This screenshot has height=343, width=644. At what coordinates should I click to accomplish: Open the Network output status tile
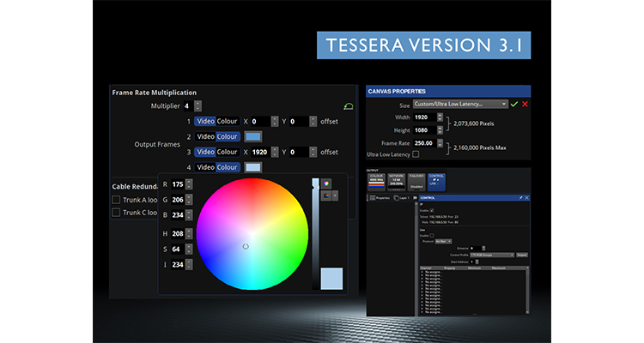pyautogui.click(x=397, y=182)
